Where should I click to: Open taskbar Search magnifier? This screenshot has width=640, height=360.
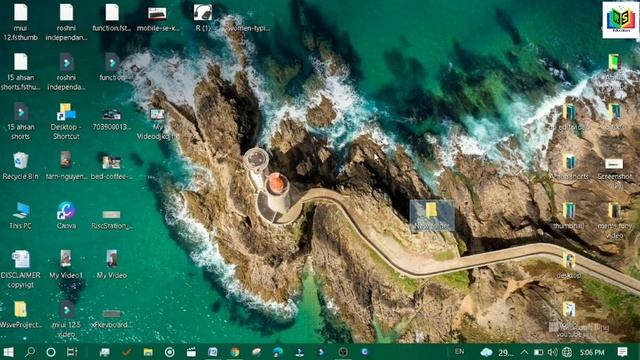click(29, 352)
